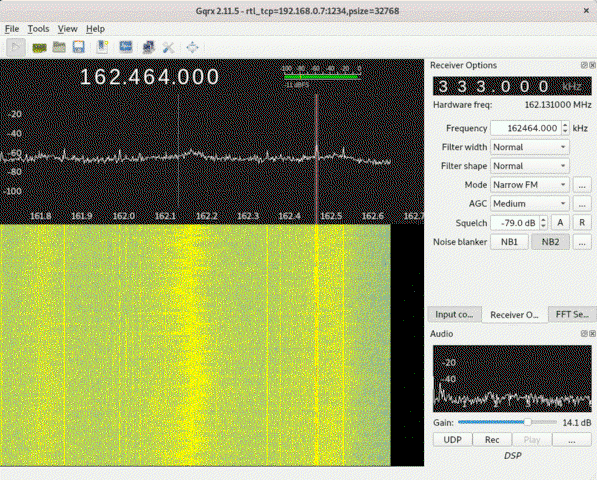This screenshot has height=480, width=597.
Task: Open the bookmarks toolbar icon
Action: (x=102, y=47)
